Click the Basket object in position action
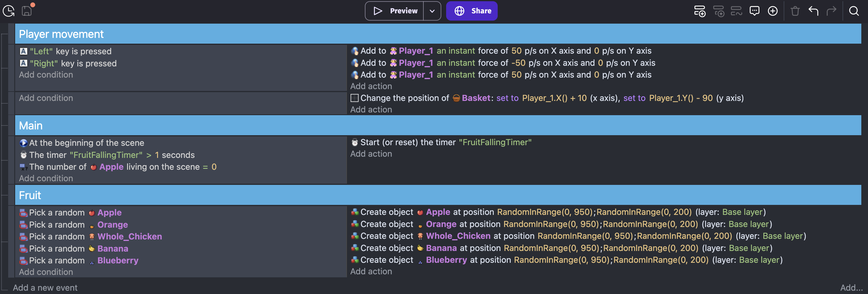Image resolution: width=868 pixels, height=294 pixels. 476,98
